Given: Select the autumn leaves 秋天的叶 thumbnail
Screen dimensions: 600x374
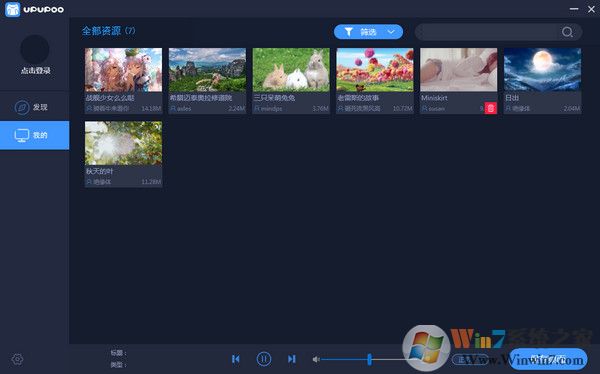Looking at the screenshot, I should click(123, 143).
